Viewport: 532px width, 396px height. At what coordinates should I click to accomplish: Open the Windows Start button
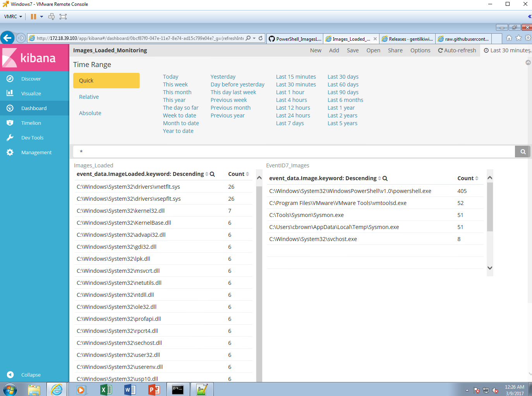point(10,389)
